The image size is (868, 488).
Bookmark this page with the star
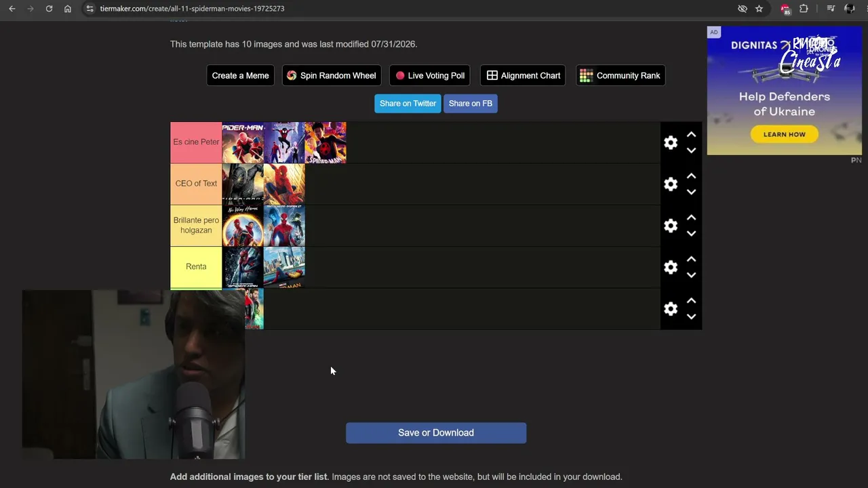tap(759, 9)
